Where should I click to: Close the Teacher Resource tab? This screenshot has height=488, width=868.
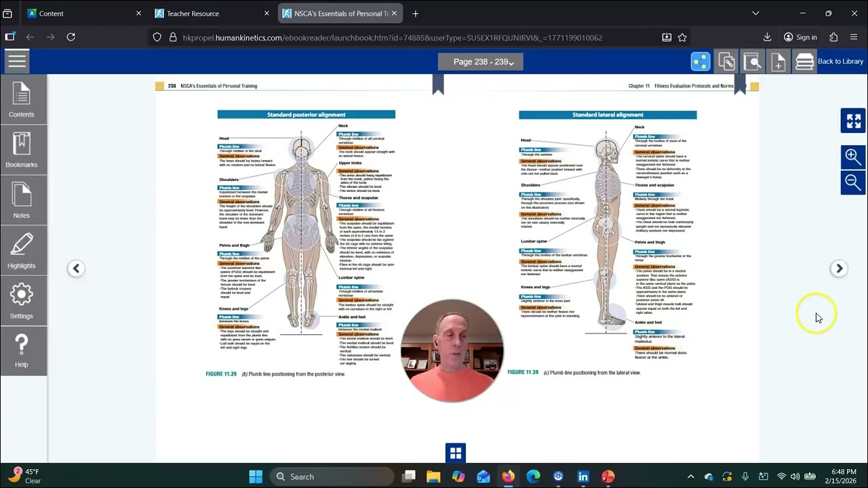click(267, 14)
